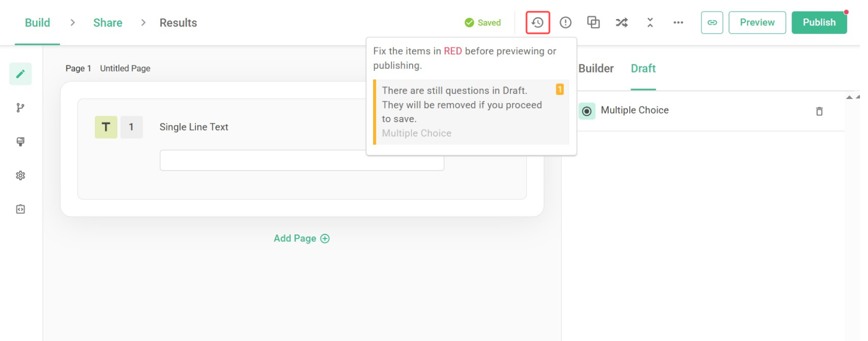Click the Preview button
The image size is (868, 341).
(757, 22)
